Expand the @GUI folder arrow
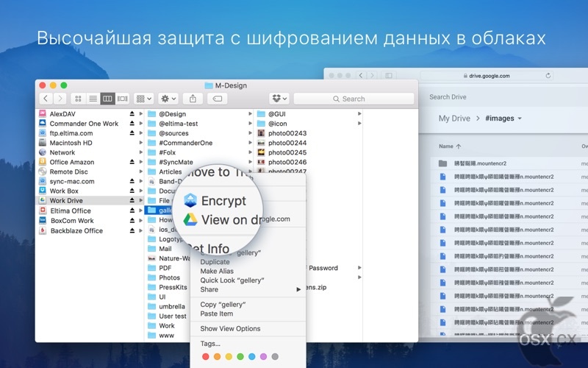The width and height of the screenshot is (588, 368). click(x=359, y=113)
